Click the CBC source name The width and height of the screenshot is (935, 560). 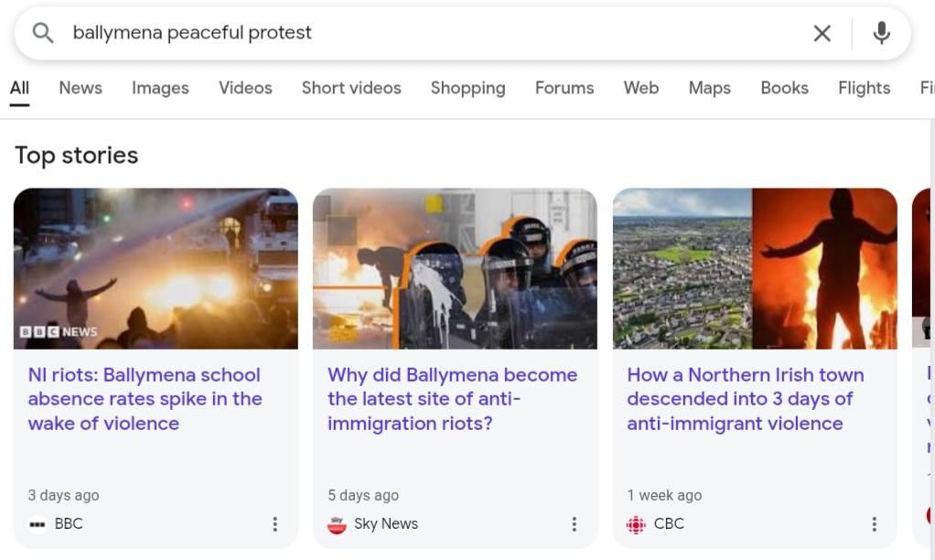(669, 523)
